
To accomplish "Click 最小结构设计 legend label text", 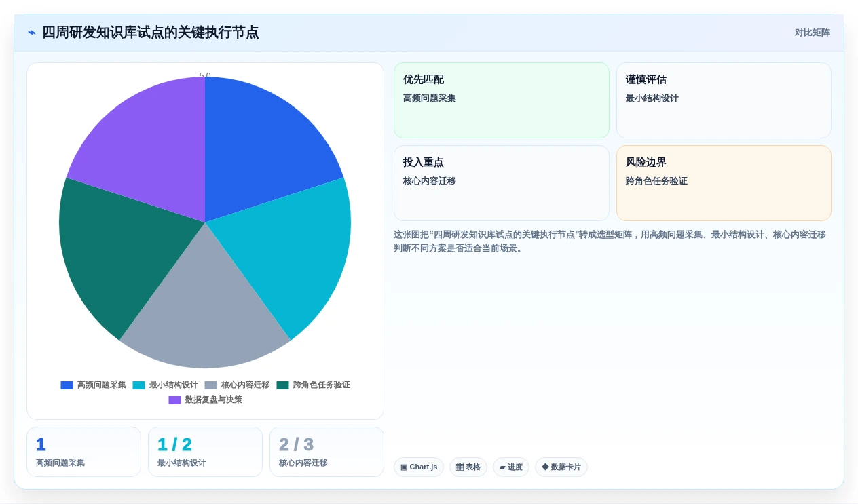I will (174, 385).
